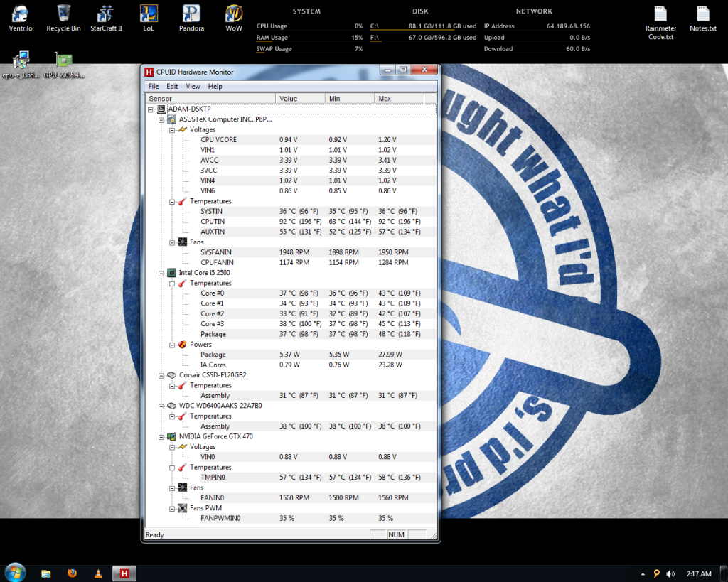Select the CPUTIN temperature row

click(212, 222)
